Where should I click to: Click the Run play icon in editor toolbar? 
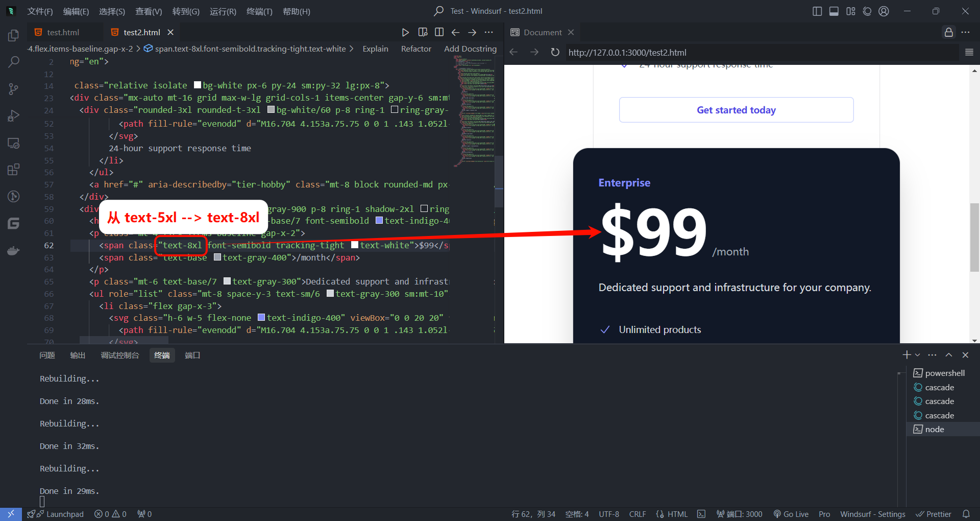pos(405,32)
